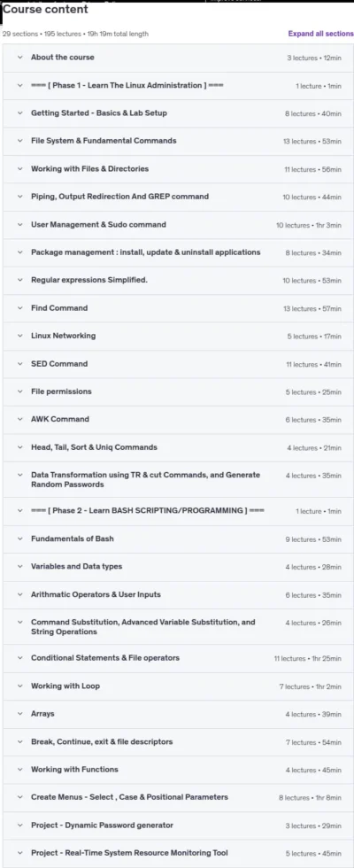Expand the Find Command section
This screenshot has height=868, width=354.
178,308
